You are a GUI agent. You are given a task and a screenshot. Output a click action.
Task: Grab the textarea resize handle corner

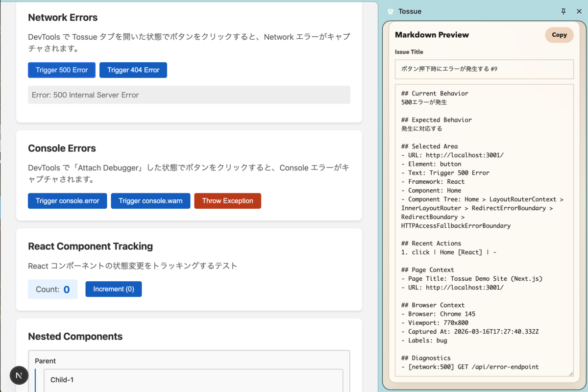point(570,374)
